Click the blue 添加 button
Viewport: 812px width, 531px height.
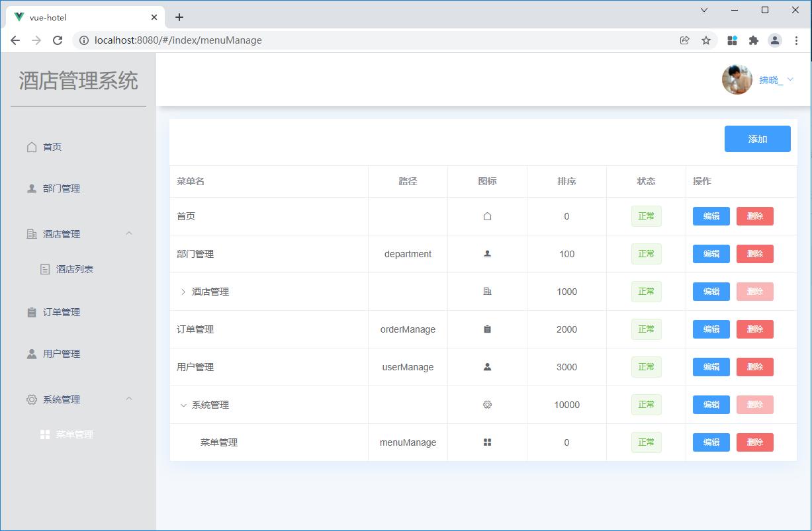click(757, 139)
